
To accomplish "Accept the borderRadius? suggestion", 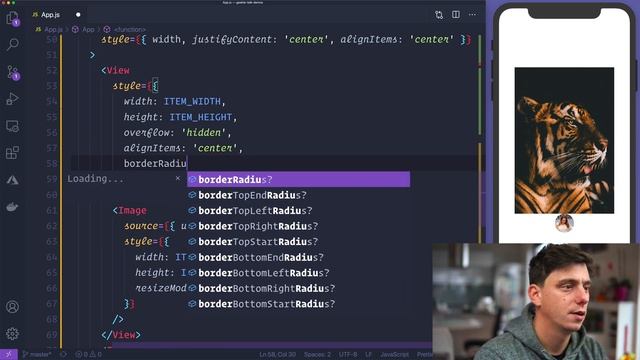I will 298,180.
